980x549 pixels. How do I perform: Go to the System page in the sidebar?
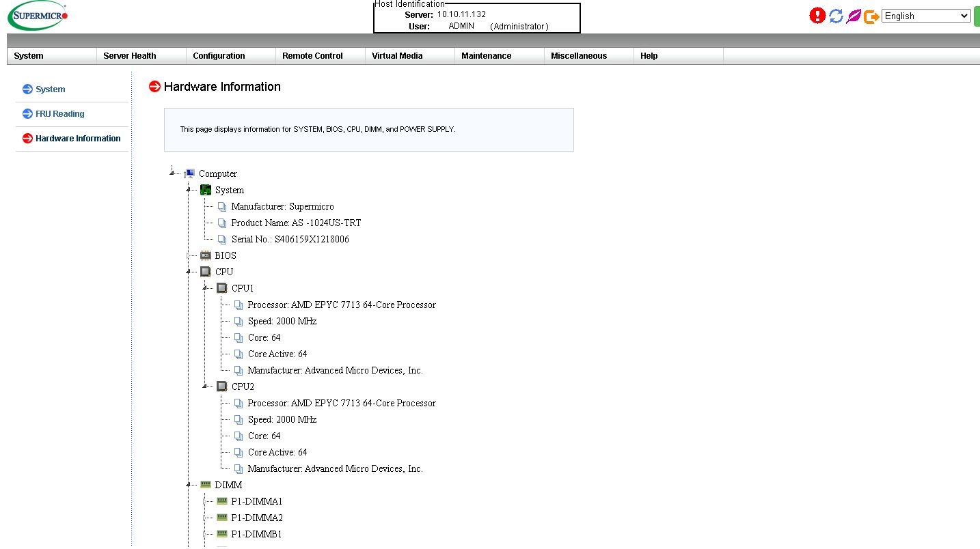pyautogui.click(x=51, y=89)
